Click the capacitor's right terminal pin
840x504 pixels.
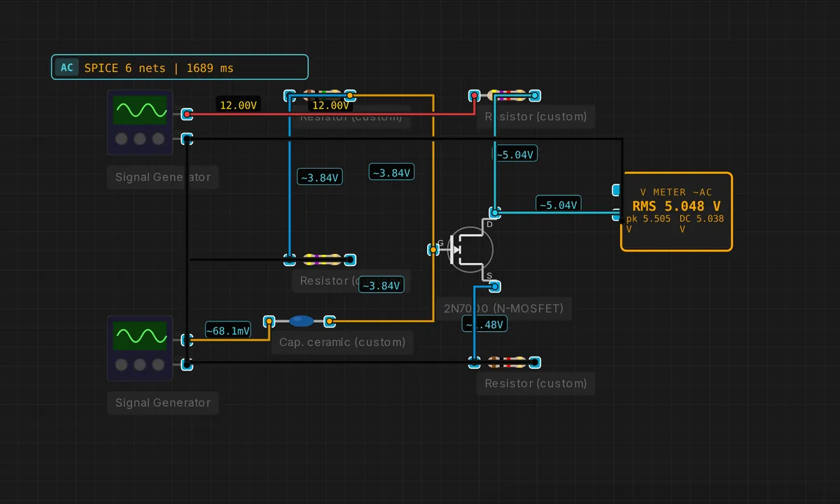pos(330,321)
